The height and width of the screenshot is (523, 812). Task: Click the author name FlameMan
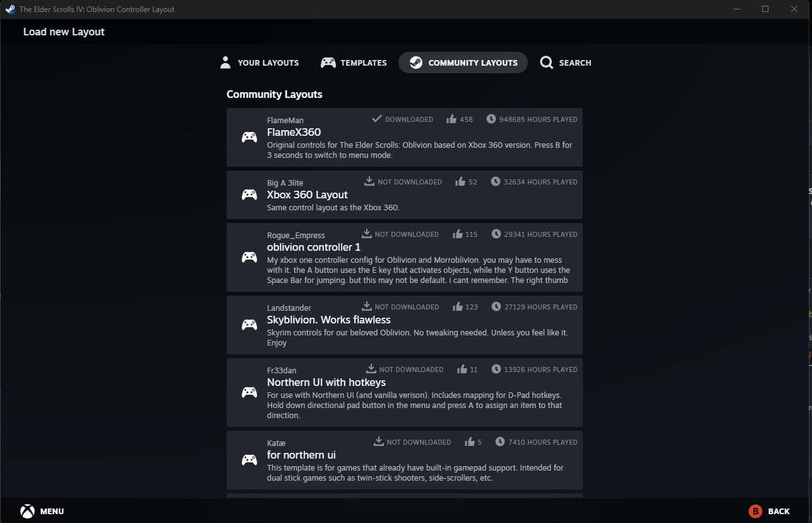(x=285, y=120)
